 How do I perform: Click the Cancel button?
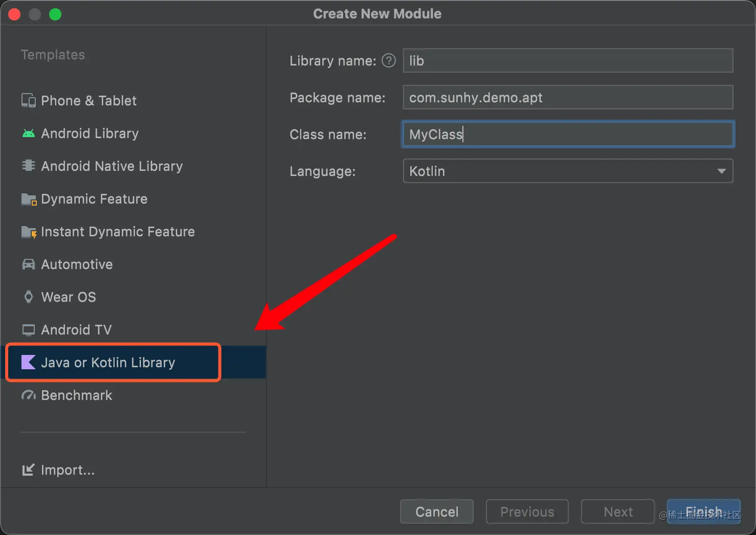click(x=437, y=511)
